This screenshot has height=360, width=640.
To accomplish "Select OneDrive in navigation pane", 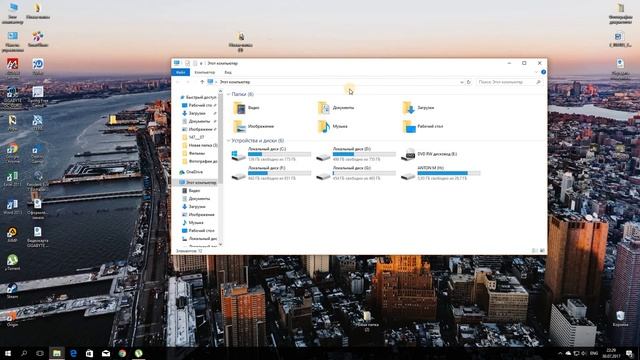I will point(191,172).
